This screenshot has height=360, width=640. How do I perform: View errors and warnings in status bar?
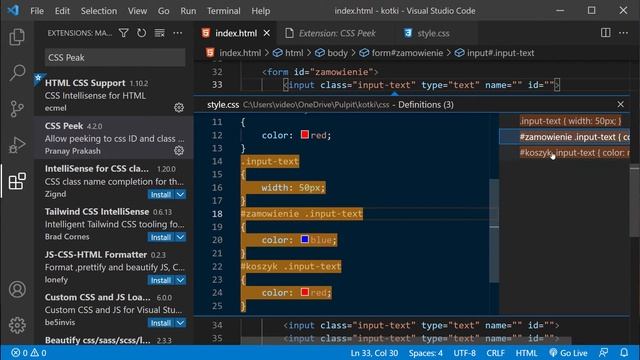point(29,353)
